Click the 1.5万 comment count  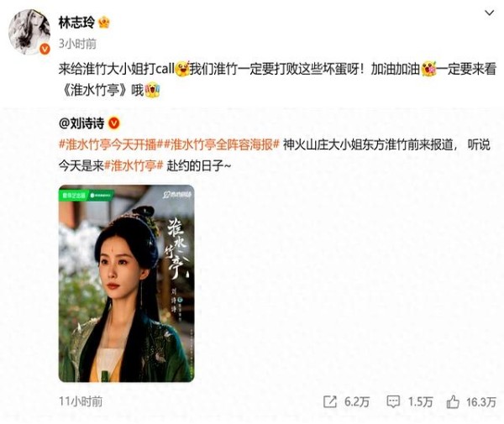point(421,401)
